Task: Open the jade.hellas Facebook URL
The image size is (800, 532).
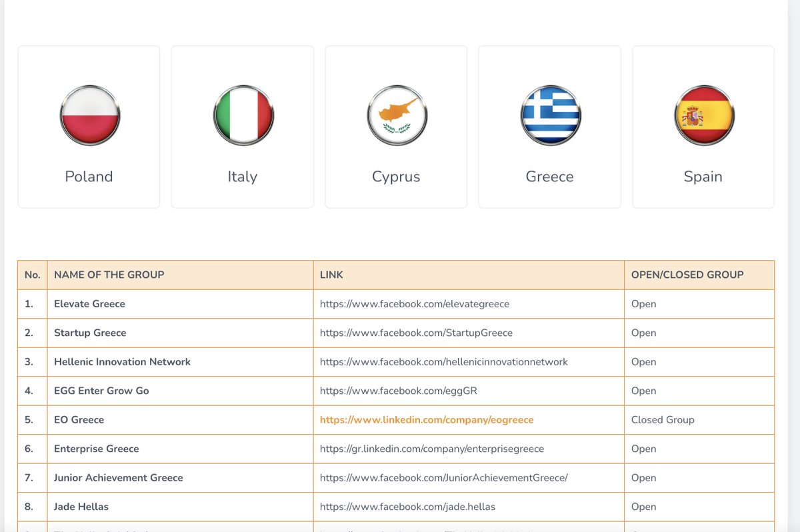Action: point(407,507)
